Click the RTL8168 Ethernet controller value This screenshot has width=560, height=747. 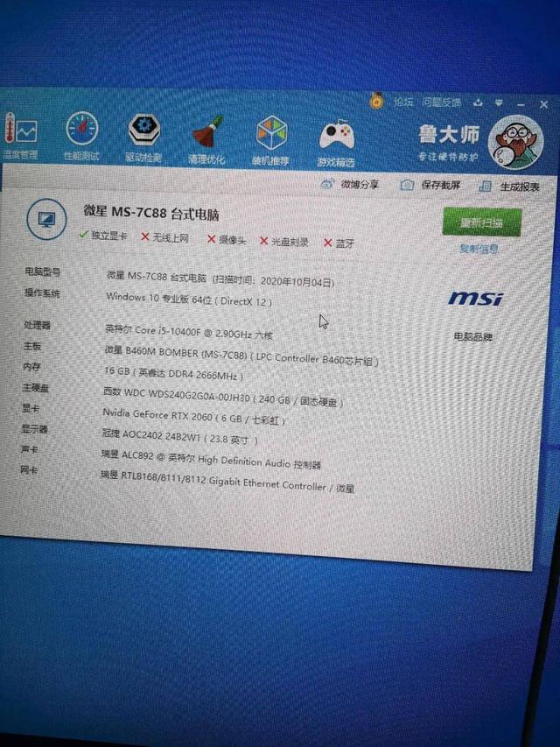(227, 481)
